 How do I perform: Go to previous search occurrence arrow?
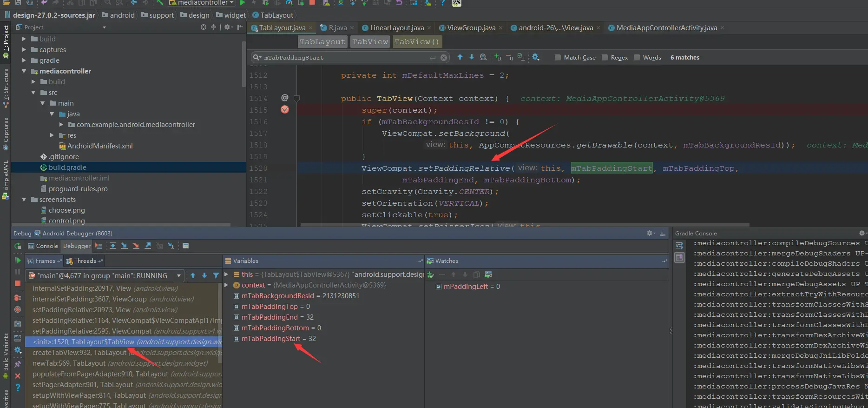click(x=460, y=57)
